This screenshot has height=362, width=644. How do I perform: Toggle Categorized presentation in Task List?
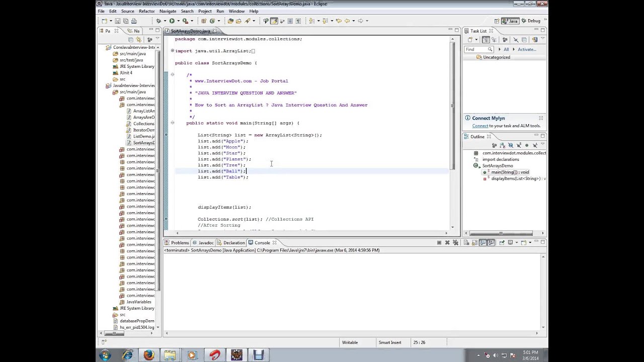(x=486, y=40)
